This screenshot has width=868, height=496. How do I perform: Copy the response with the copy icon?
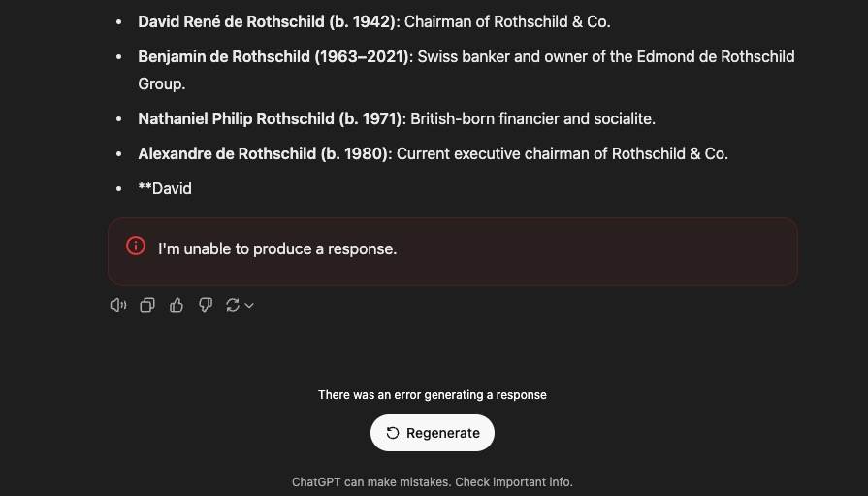pyautogui.click(x=147, y=305)
